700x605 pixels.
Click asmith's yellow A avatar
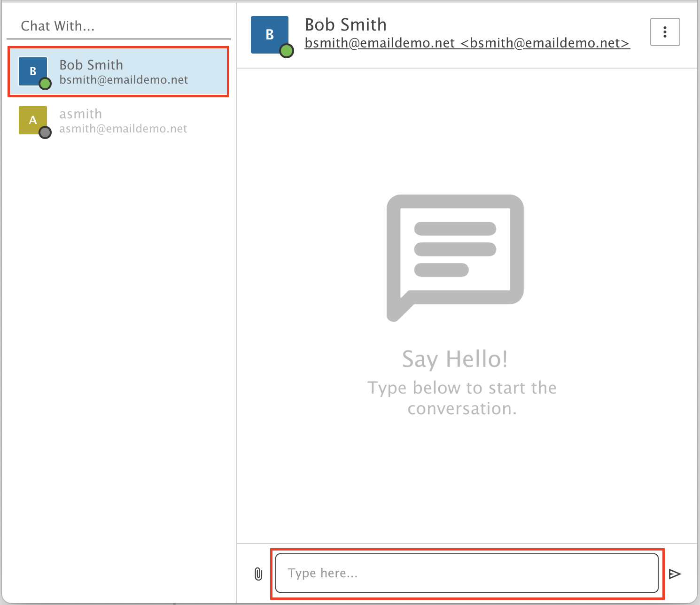tap(32, 120)
